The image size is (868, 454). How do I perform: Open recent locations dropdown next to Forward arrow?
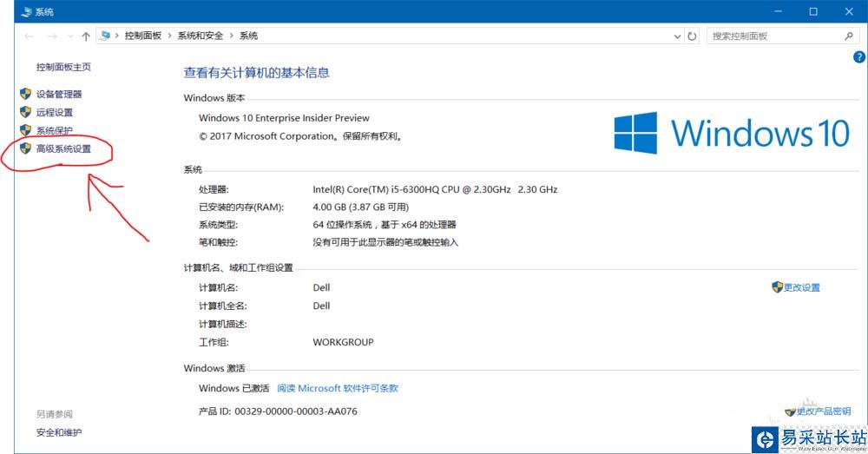(70, 36)
